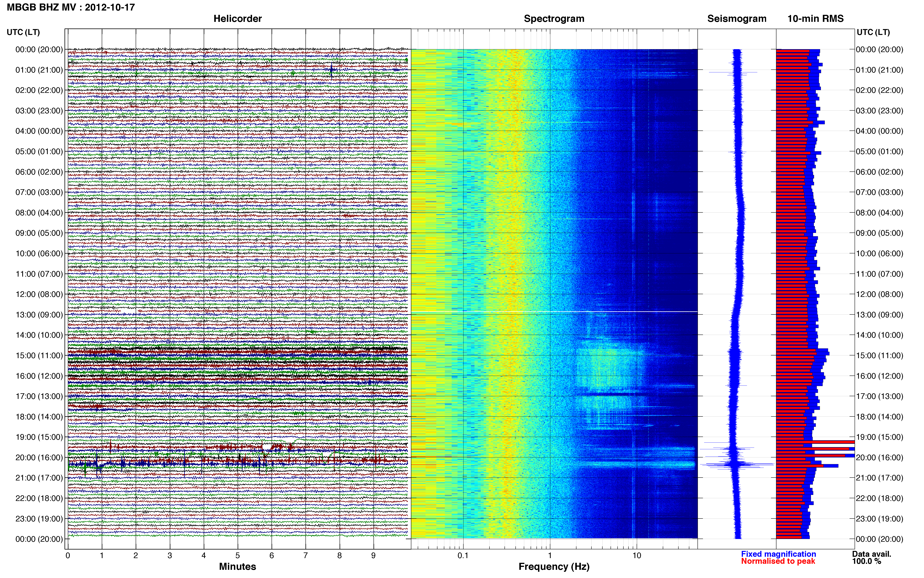
Task: Click the '1' frequency axis tick label
Action: (x=550, y=556)
